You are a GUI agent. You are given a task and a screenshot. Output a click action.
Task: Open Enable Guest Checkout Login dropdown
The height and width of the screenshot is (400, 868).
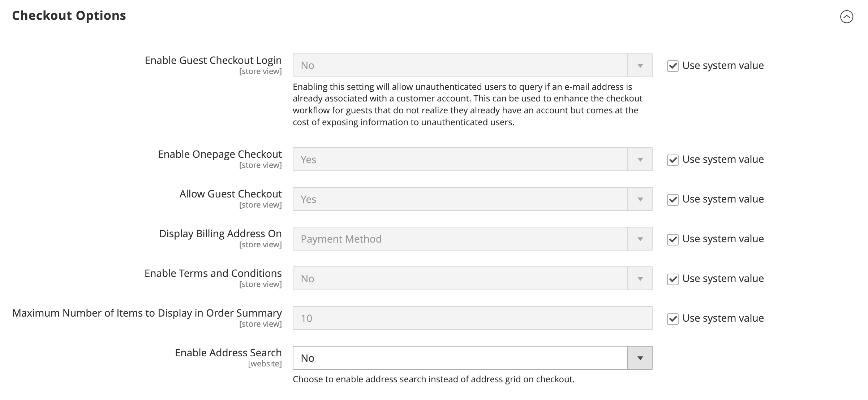460,65
